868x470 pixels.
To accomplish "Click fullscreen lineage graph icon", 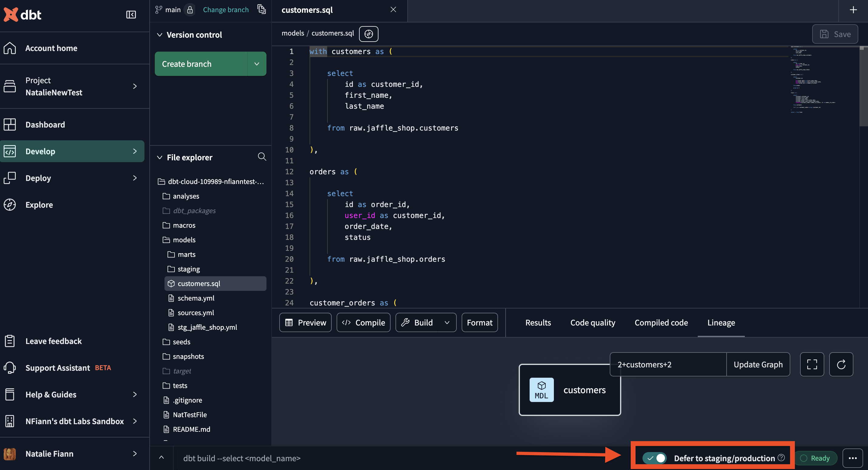I will coord(812,364).
